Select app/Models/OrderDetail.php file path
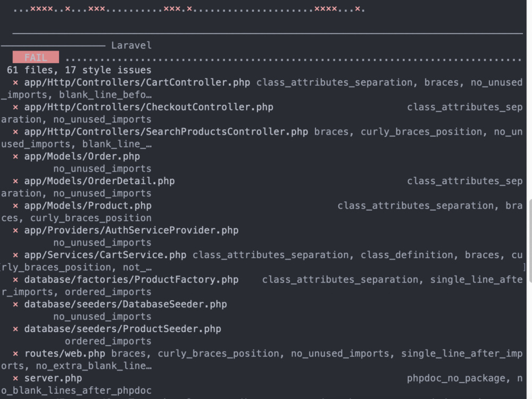The height and width of the screenshot is (399, 532). (99, 181)
